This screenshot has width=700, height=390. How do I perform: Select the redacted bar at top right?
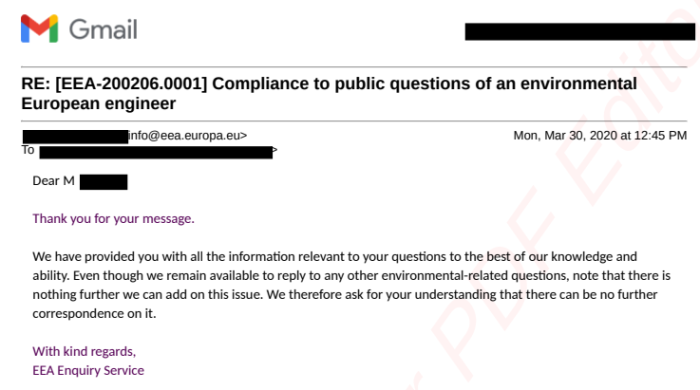(580, 32)
